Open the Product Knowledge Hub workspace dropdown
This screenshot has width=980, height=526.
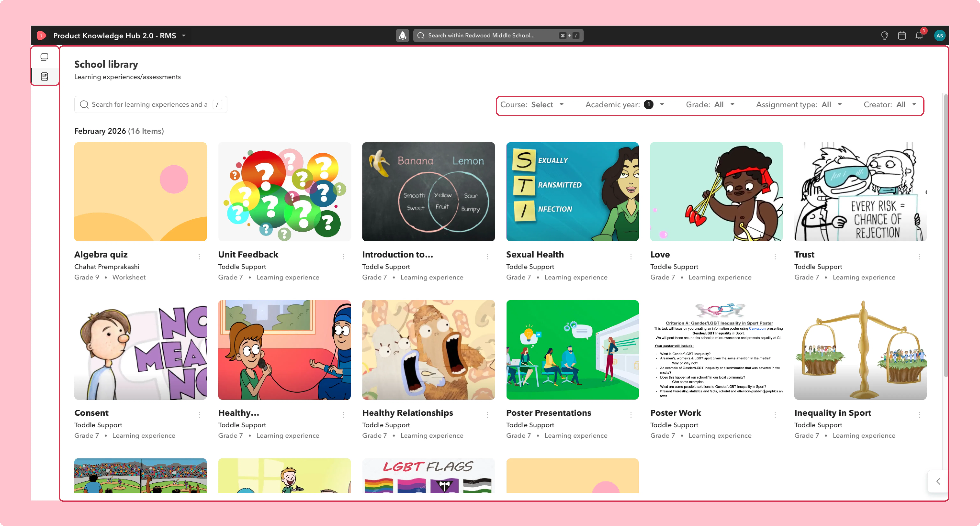tap(119, 35)
